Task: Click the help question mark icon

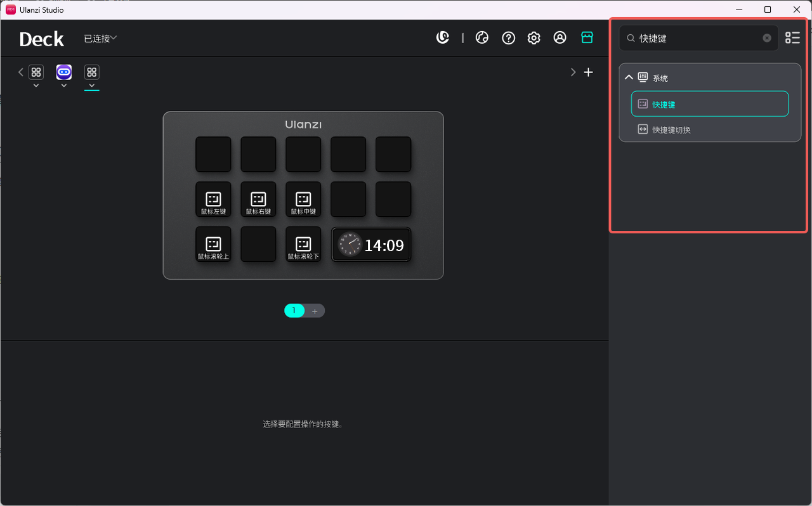Action: pyautogui.click(x=508, y=38)
